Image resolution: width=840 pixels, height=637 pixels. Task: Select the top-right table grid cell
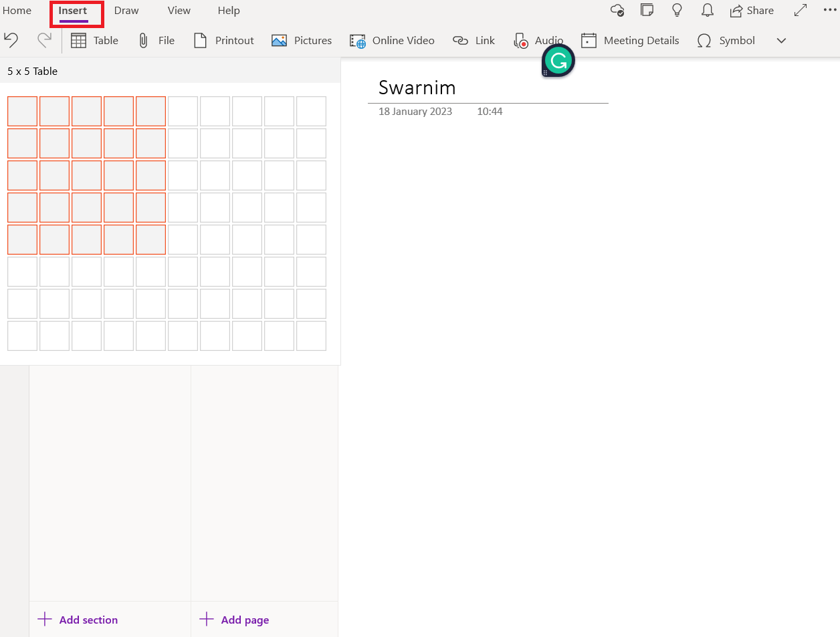point(311,111)
